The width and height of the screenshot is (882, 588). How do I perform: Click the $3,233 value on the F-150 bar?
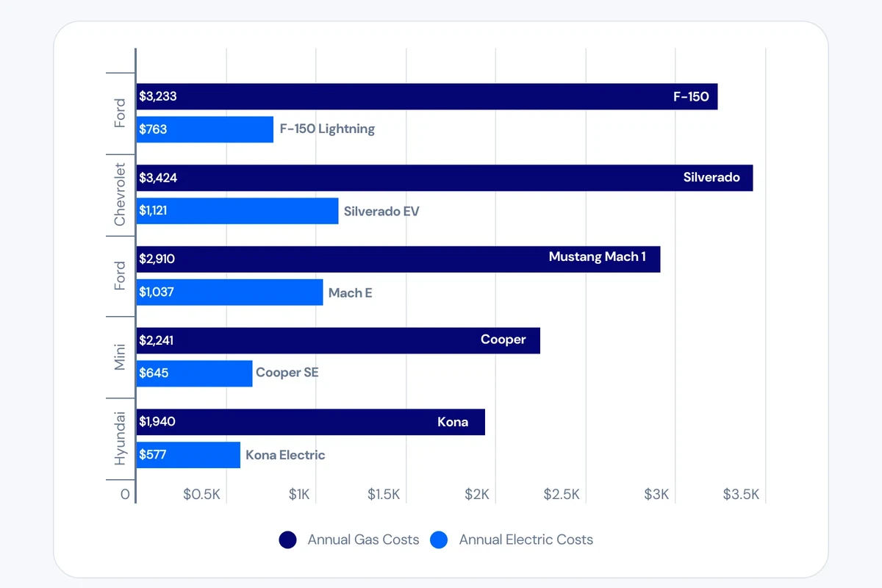click(x=158, y=96)
